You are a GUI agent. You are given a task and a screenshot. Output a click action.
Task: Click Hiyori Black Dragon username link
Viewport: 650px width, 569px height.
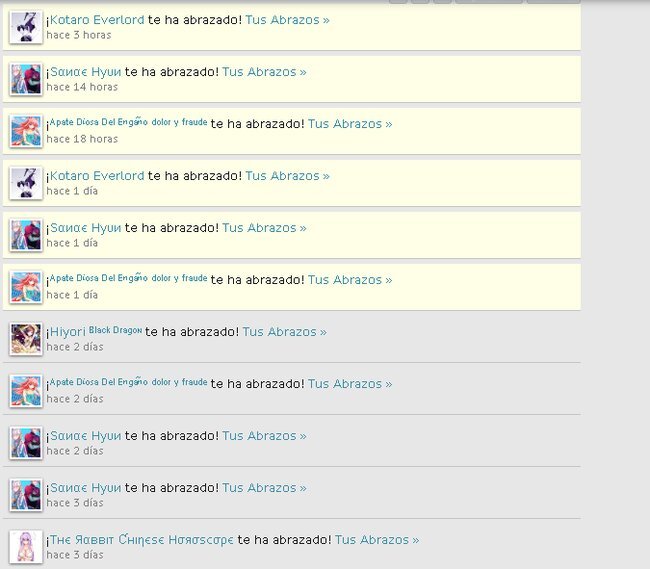(x=96, y=332)
